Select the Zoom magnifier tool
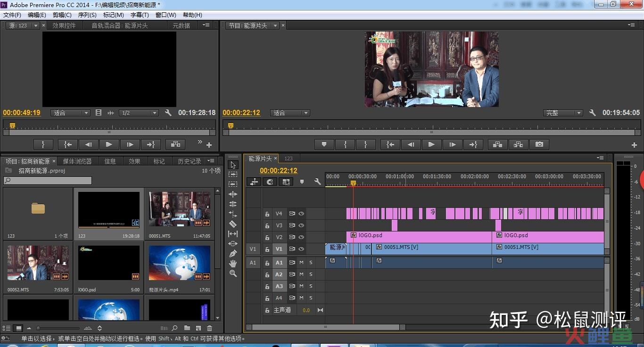 pyautogui.click(x=233, y=273)
